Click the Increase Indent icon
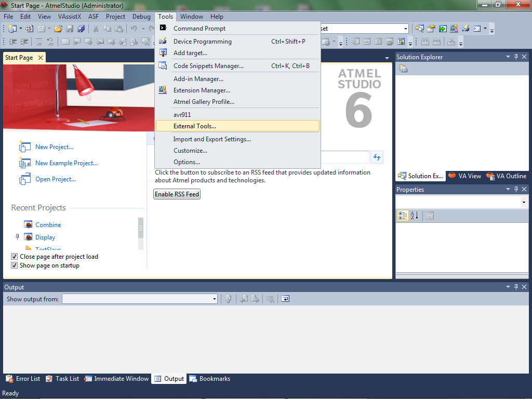 click(24, 42)
